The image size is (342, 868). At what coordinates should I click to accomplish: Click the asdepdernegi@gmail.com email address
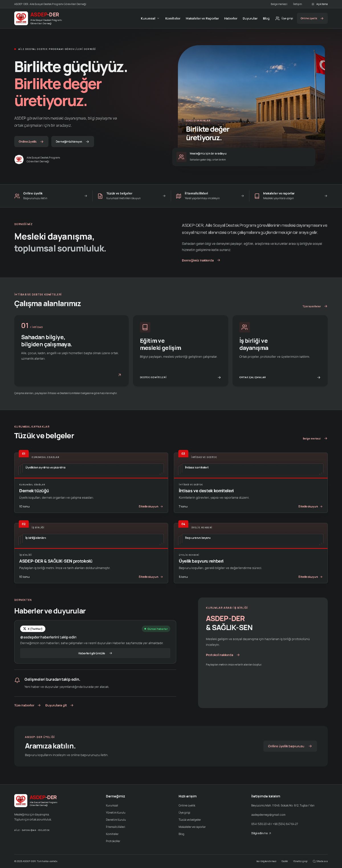pos(268,815)
